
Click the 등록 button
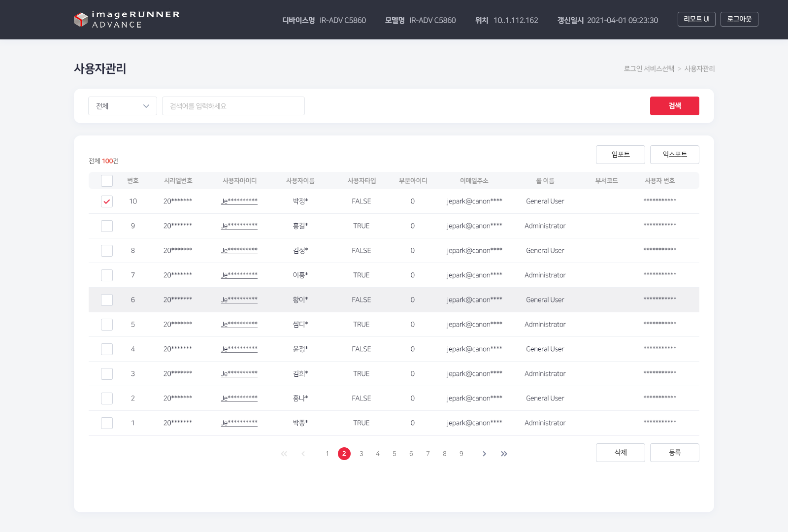[675, 453]
